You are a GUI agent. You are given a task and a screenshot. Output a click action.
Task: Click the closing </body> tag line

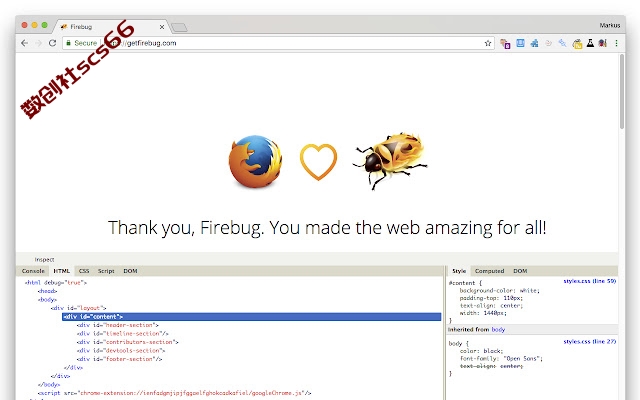point(49,384)
